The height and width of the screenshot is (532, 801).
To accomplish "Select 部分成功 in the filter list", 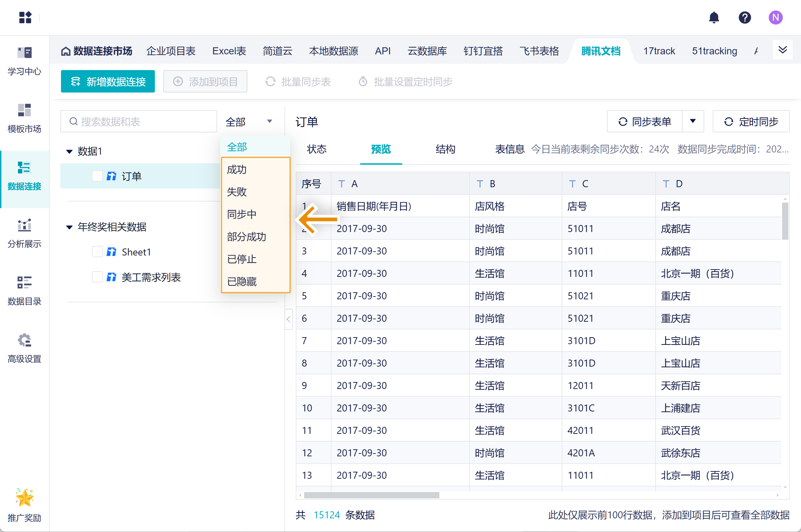I will pos(247,237).
